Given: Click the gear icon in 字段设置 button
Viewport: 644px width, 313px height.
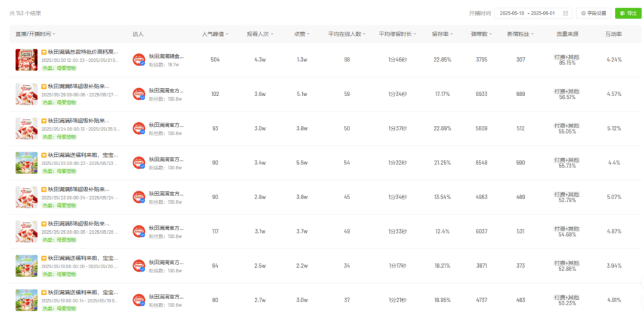Looking at the screenshot, I should tap(583, 13).
